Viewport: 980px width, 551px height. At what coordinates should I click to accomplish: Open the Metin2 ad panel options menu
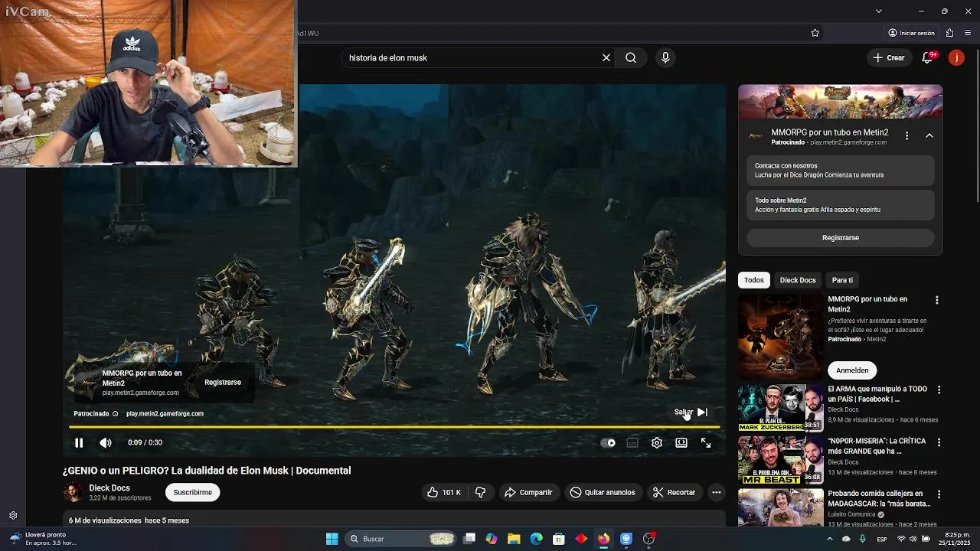906,135
